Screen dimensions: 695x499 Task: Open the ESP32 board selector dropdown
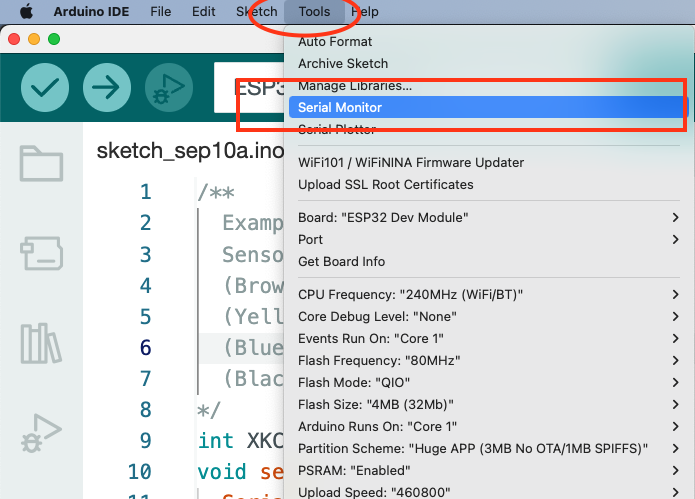pyautogui.click(x=249, y=88)
